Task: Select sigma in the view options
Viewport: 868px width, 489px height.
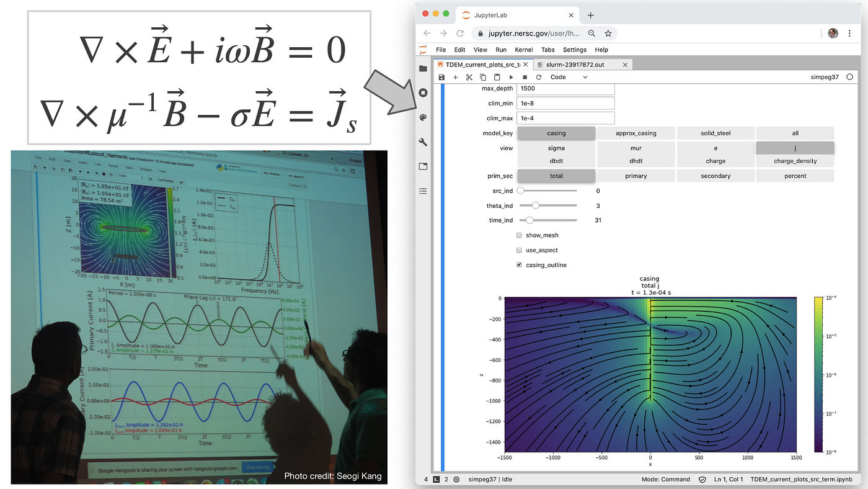Action: (x=556, y=148)
